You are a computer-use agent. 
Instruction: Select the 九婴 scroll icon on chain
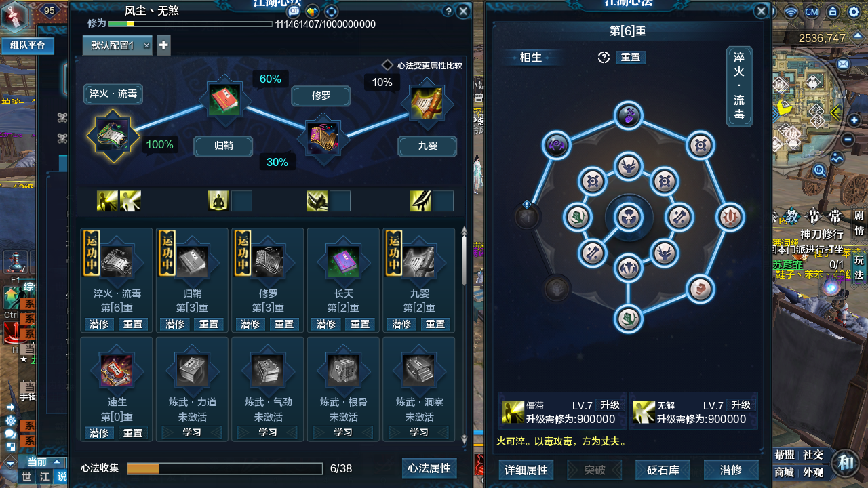427,104
